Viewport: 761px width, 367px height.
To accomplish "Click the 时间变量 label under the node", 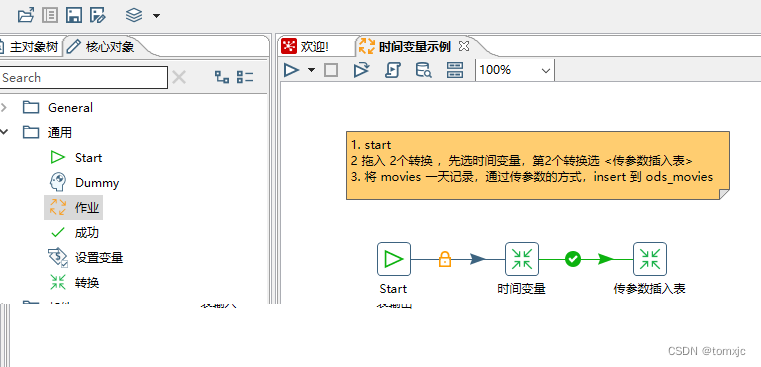I will click(522, 289).
